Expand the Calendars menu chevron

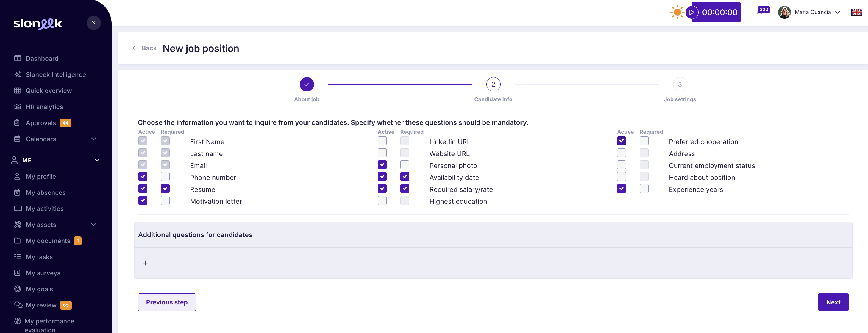94,139
